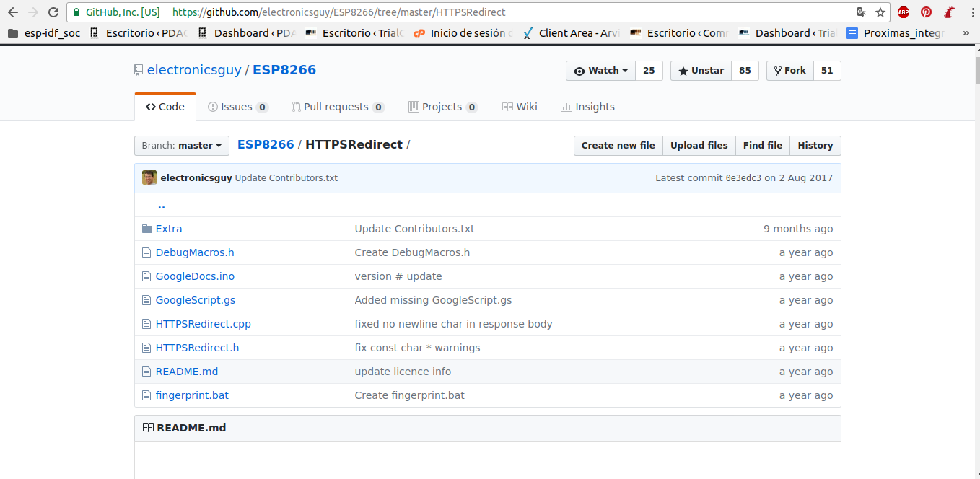Screen dimensions: 980x479
Task: Open the electronicsguy user profile link
Action: (x=194, y=70)
